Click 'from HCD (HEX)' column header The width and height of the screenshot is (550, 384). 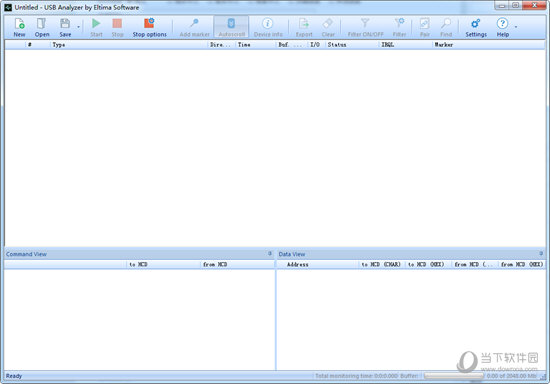point(522,264)
